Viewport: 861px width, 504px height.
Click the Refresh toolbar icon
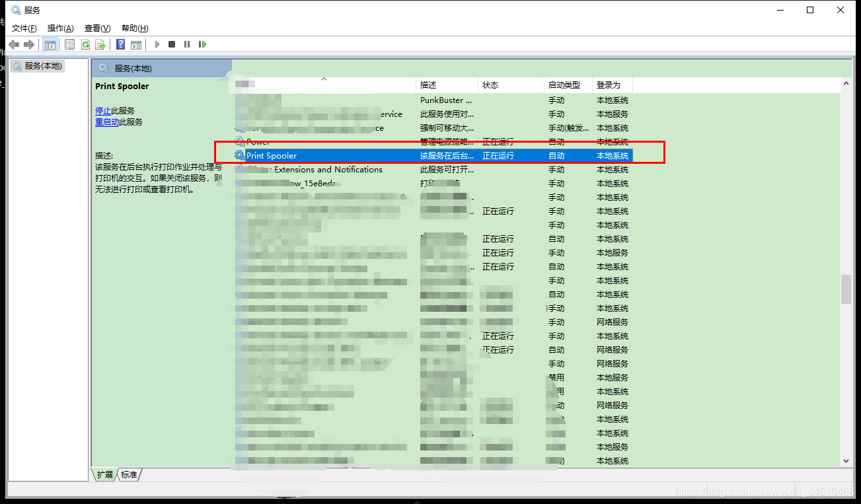[85, 44]
